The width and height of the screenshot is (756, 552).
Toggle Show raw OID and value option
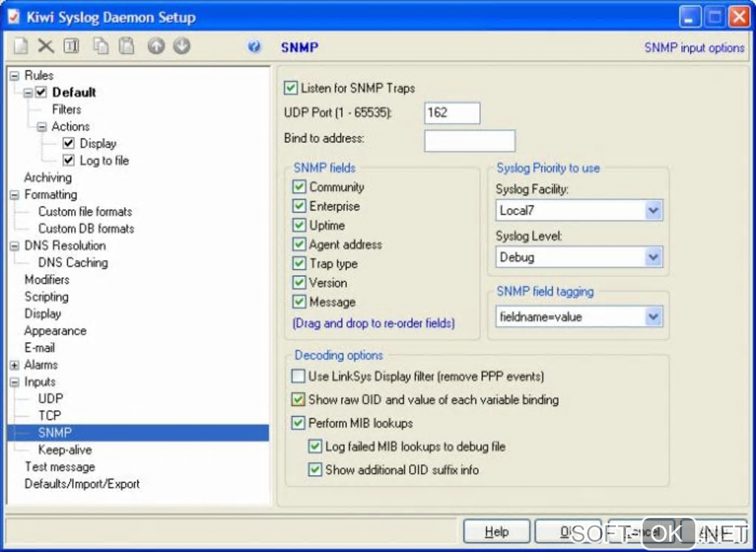click(298, 399)
